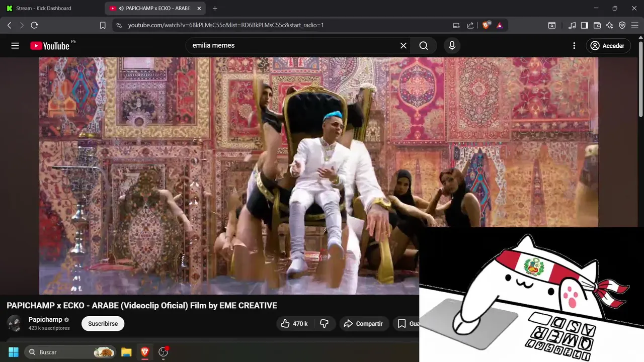Dislike the video with thumbs down
Viewport: 644px width, 362px height.
pyautogui.click(x=325, y=324)
